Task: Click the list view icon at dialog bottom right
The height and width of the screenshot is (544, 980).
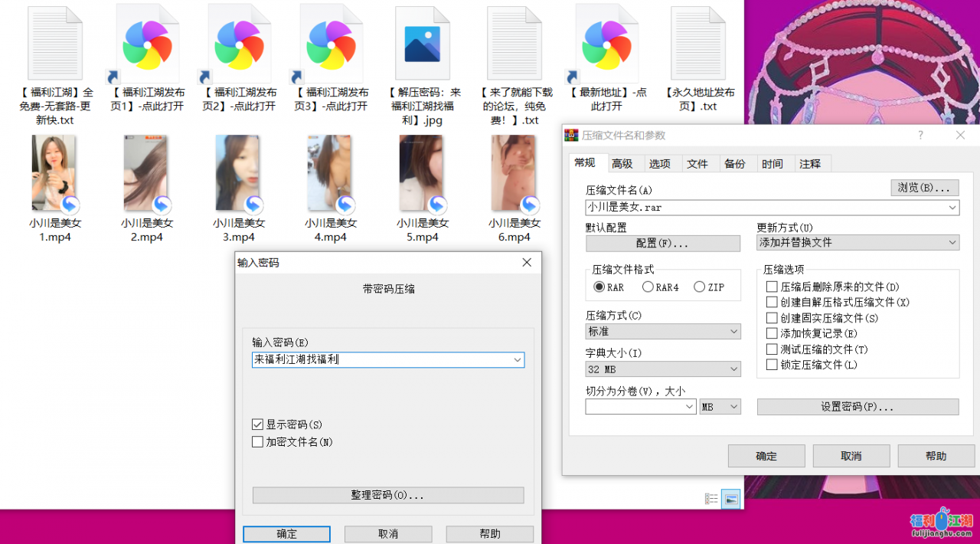Action: tap(710, 498)
